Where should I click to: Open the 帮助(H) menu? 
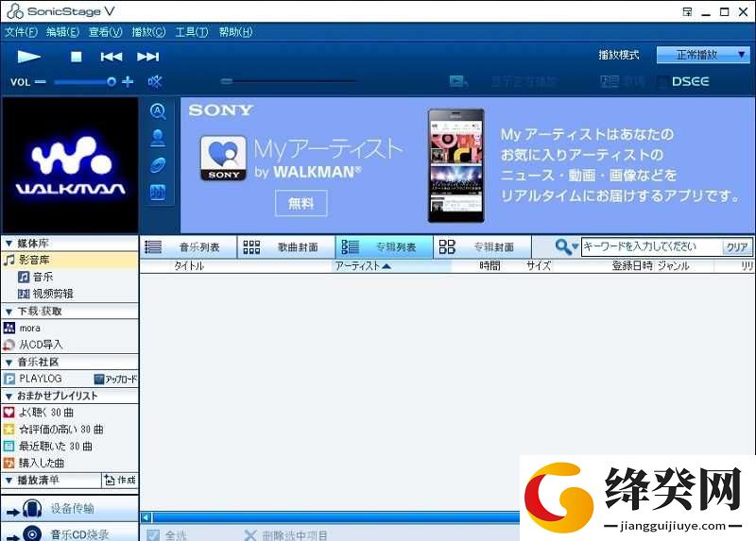pos(235,32)
